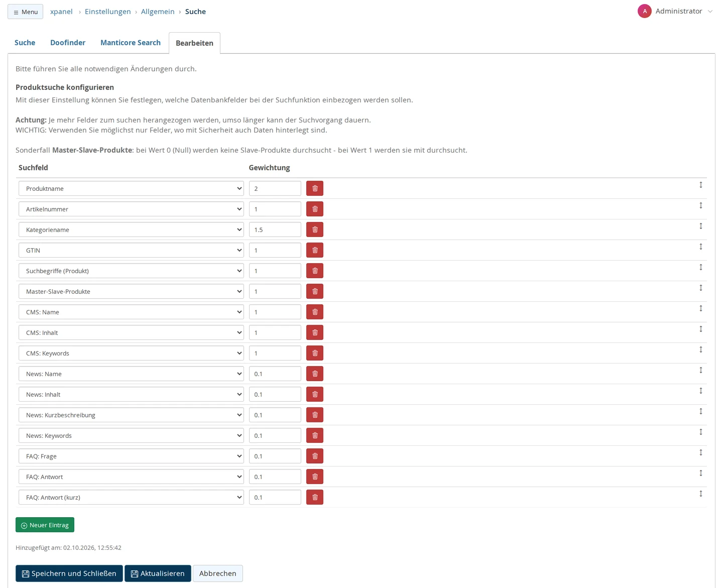
Task: Delete the Produktname search field row
Action: [315, 188]
